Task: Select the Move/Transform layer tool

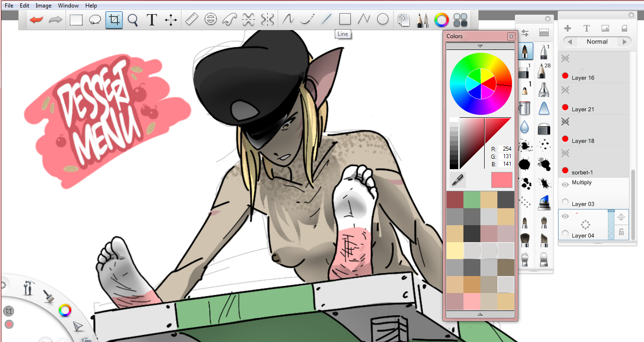Action: tap(171, 20)
